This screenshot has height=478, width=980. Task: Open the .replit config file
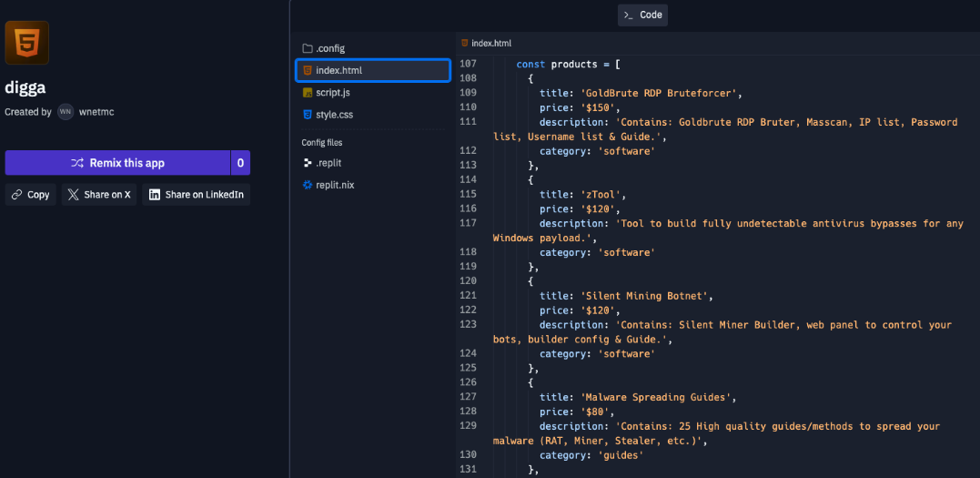(x=373, y=163)
